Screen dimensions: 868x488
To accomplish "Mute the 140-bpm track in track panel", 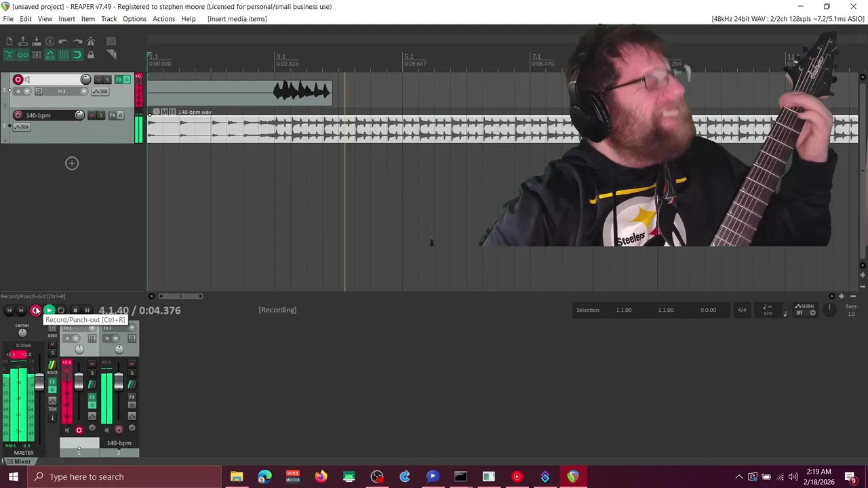I will (x=92, y=115).
